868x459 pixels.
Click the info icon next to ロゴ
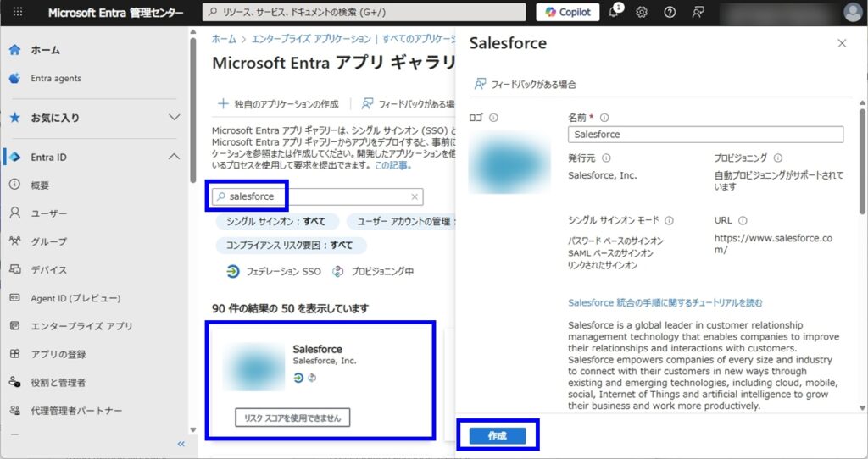point(493,118)
